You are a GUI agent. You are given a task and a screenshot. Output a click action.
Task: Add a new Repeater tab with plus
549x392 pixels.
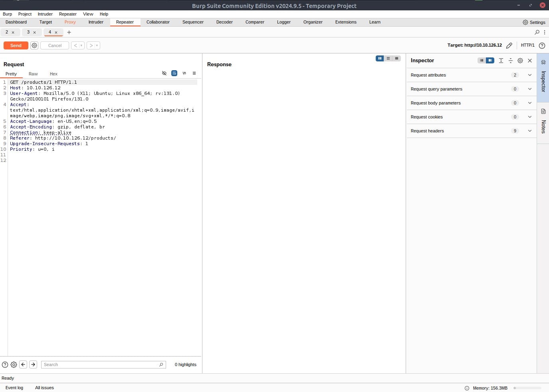pyautogui.click(x=69, y=32)
